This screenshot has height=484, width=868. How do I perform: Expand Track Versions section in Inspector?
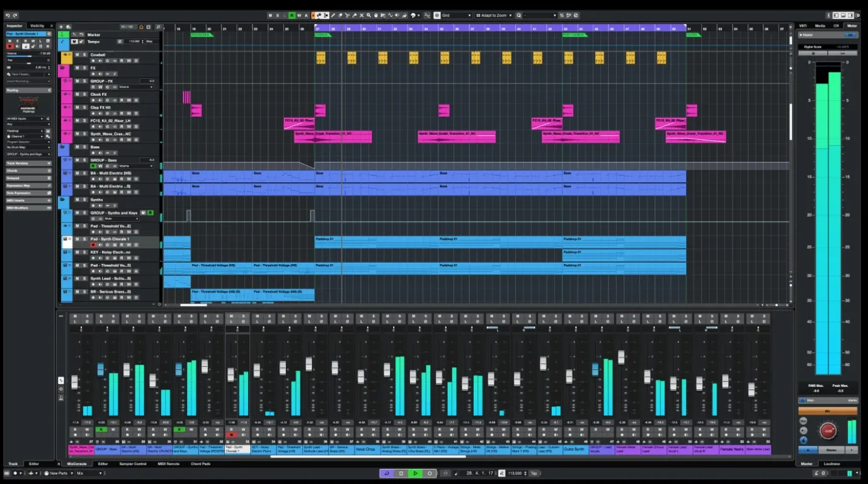(29, 163)
